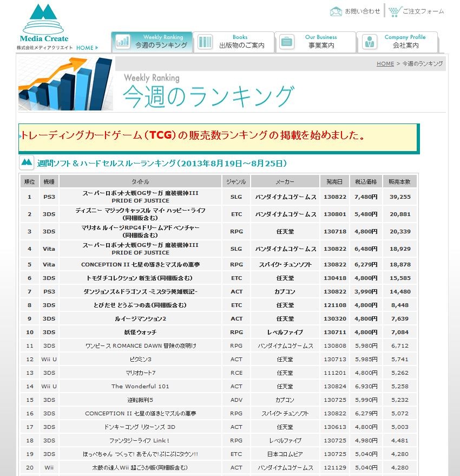460x476 pixels.
Task: Click the books icon on the Books tab
Action: (x=205, y=42)
